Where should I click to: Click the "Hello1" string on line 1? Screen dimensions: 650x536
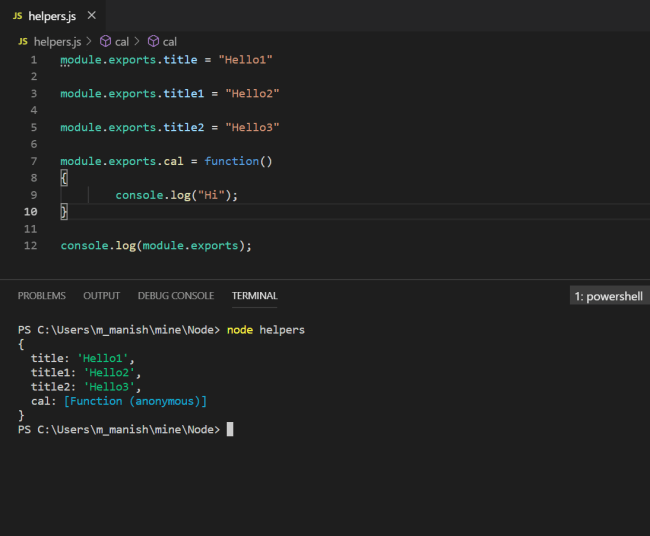pyautogui.click(x=245, y=60)
